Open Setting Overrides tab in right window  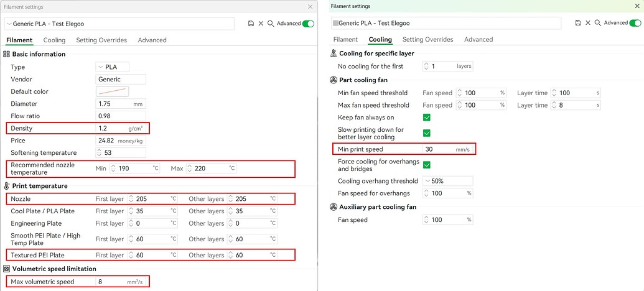[427, 39]
